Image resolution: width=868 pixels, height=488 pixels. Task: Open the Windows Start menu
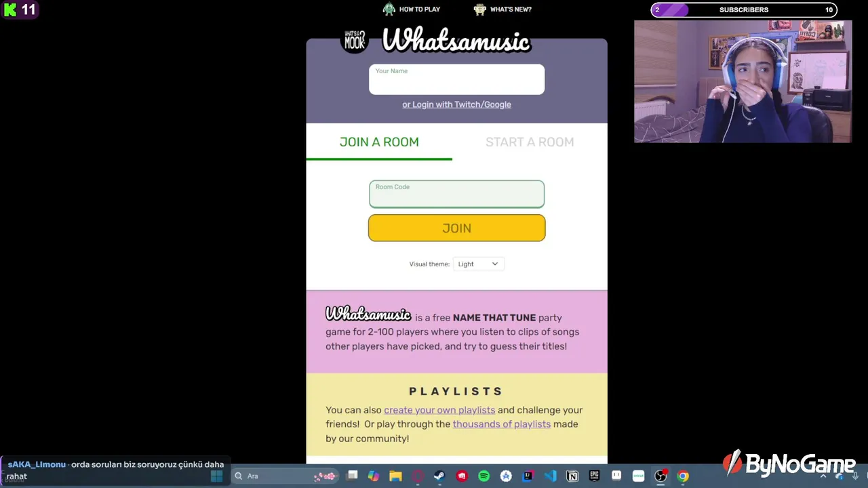coord(217,476)
